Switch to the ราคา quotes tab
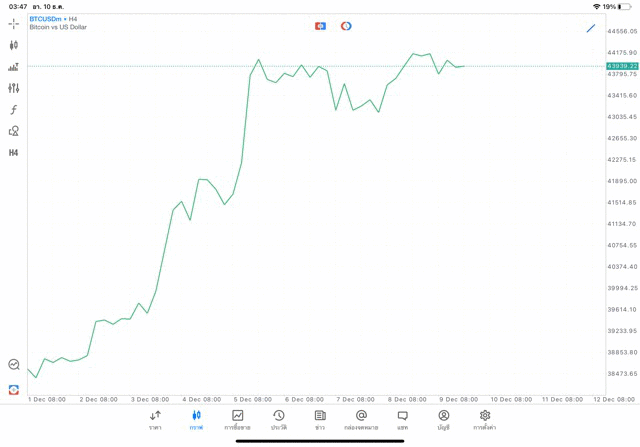The width and height of the screenshot is (640, 447). (x=155, y=420)
